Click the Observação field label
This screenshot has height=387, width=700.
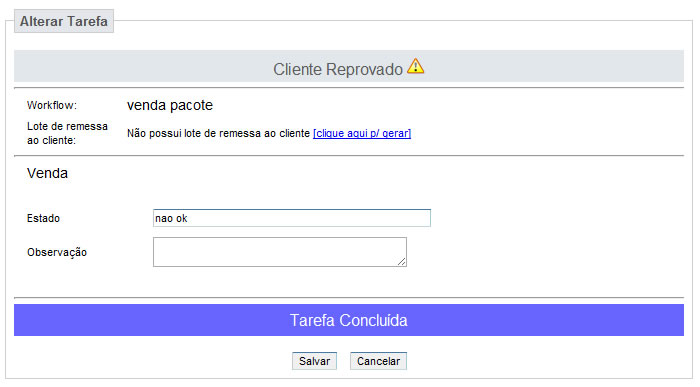pyautogui.click(x=57, y=252)
